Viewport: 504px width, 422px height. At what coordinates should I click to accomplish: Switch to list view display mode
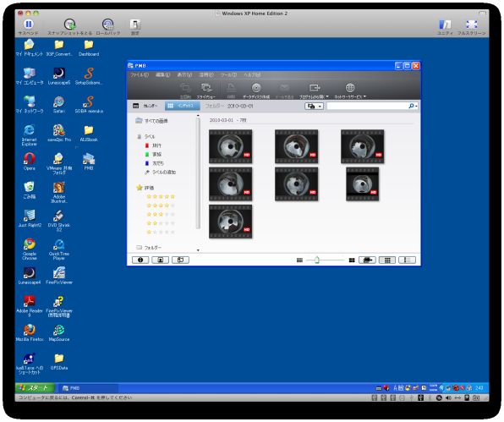[x=407, y=260]
